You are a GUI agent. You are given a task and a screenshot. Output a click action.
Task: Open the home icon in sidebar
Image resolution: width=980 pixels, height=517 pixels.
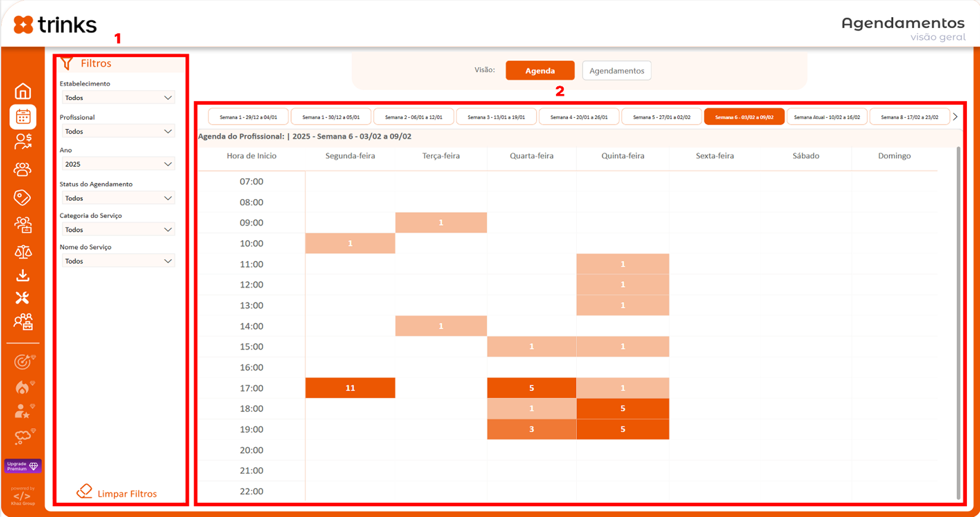pos(23,91)
